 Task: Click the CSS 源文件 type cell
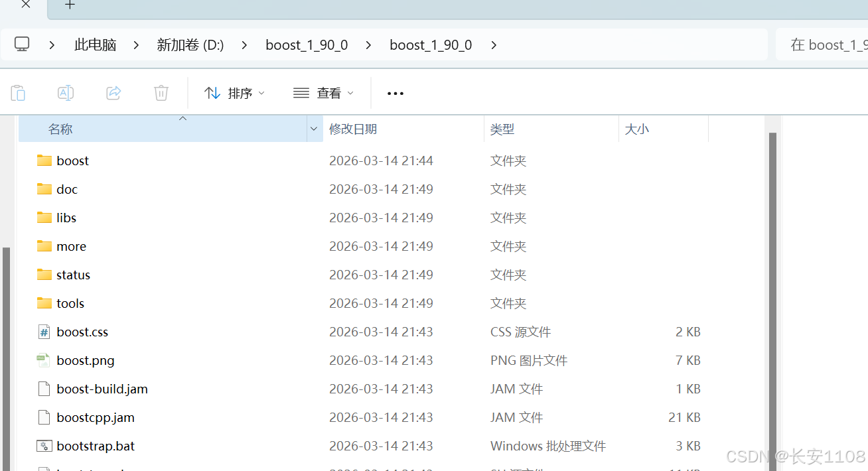click(x=521, y=332)
